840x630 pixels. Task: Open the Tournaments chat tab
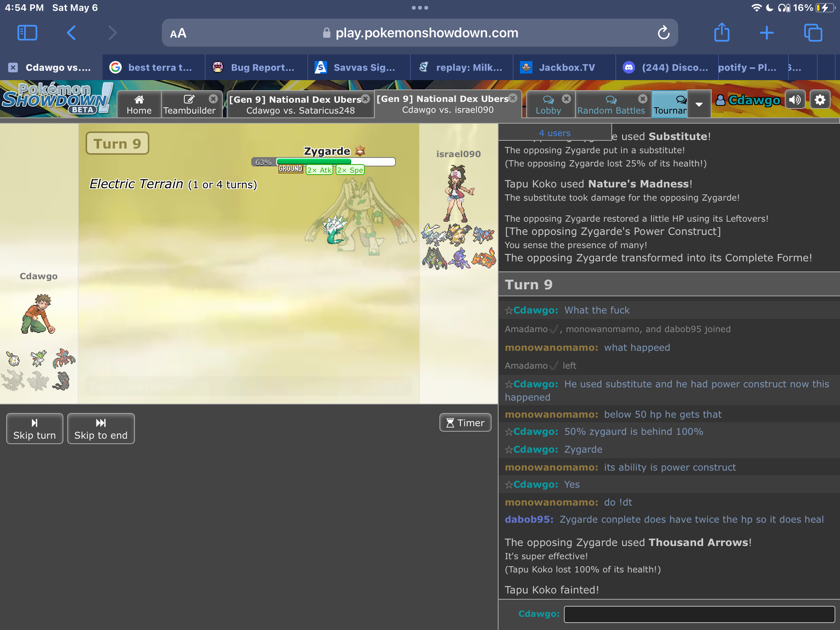tap(670, 104)
